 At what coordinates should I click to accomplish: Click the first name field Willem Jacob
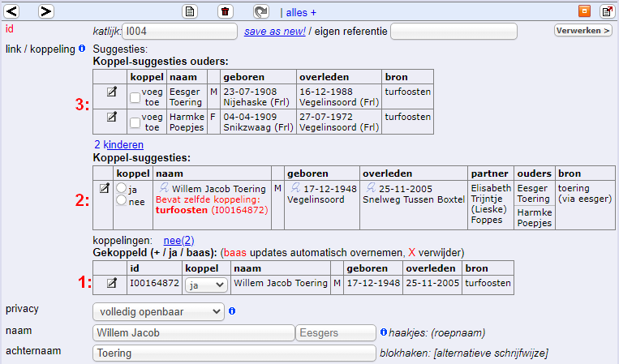click(x=194, y=333)
